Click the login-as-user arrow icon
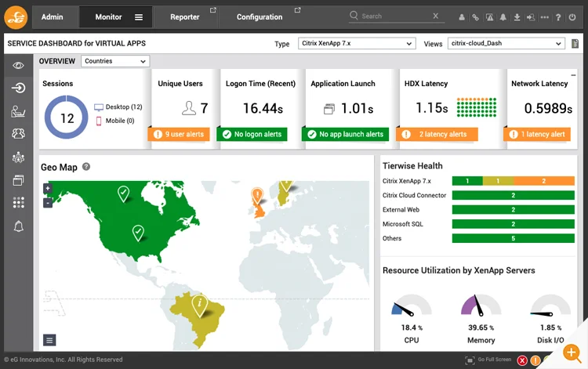The height and width of the screenshot is (369, 588). tap(531, 17)
